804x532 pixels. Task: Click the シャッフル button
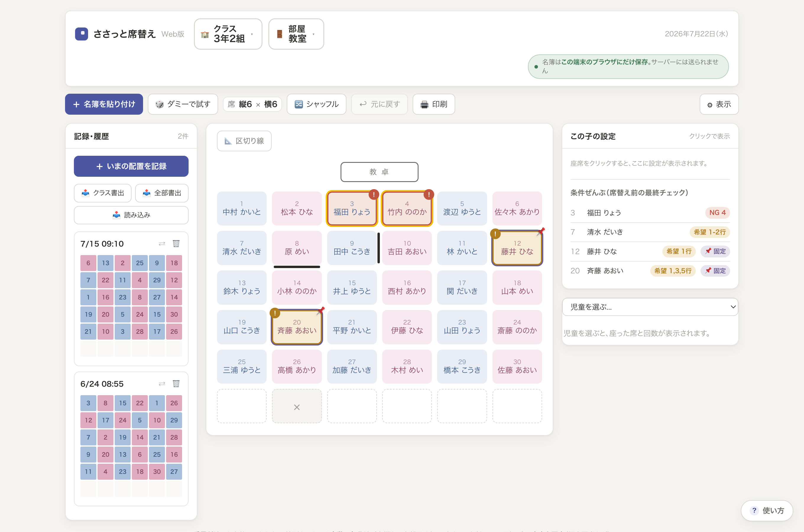click(317, 104)
